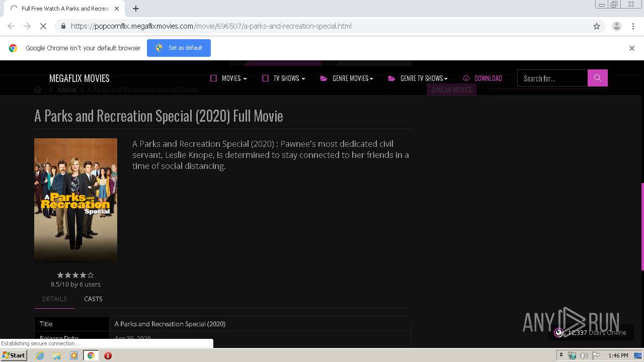The width and height of the screenshot is (644, 362).
Task: Click the Search for... field
Action: [552, 78]
